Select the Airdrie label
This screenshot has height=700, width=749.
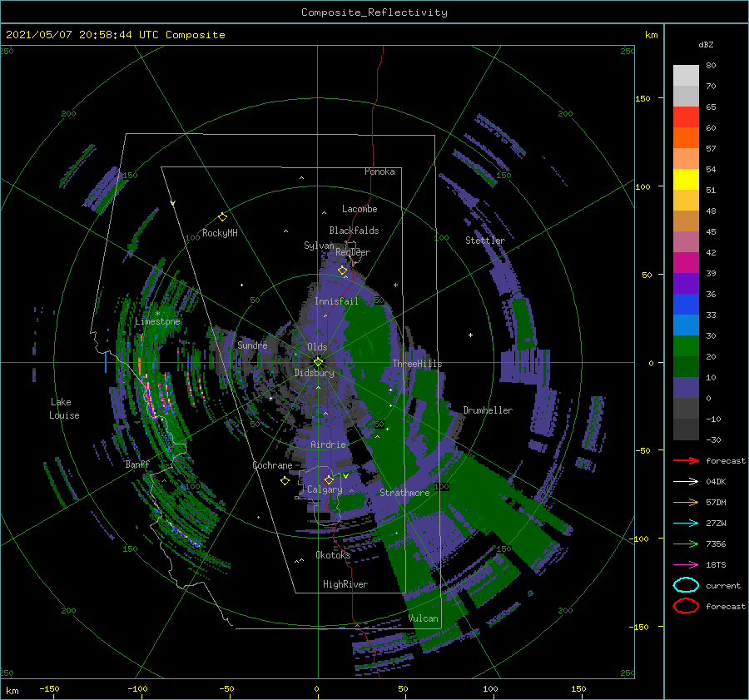tap(328, 444)
